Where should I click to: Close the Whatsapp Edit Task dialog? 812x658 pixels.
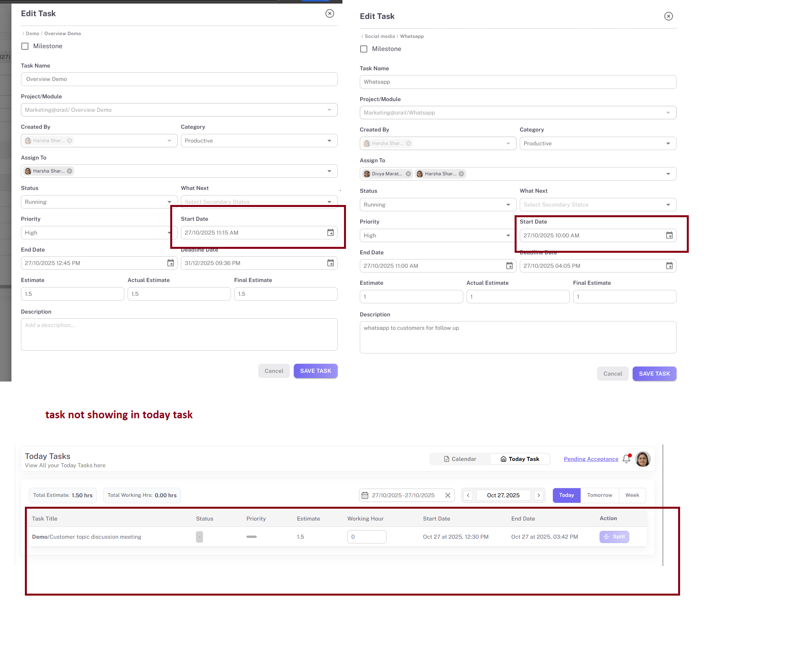[x=668, y=16]
